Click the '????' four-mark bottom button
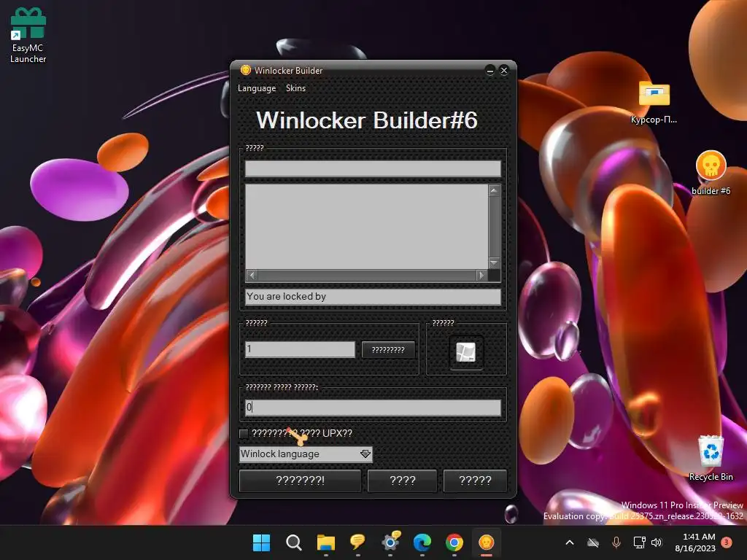Viewport: 747px width, 560px height. pos(402,481)
